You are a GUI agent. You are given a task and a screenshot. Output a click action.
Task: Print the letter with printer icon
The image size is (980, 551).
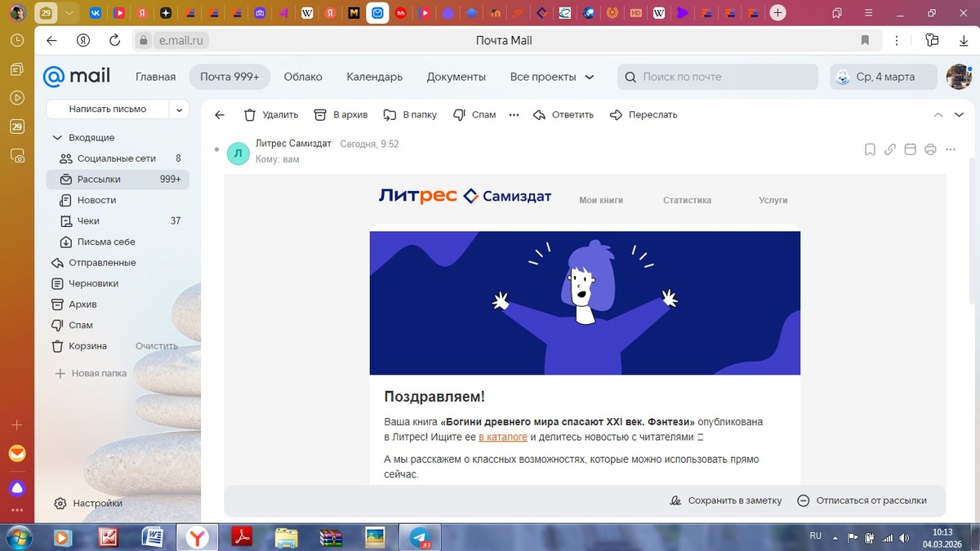point(930,149)
